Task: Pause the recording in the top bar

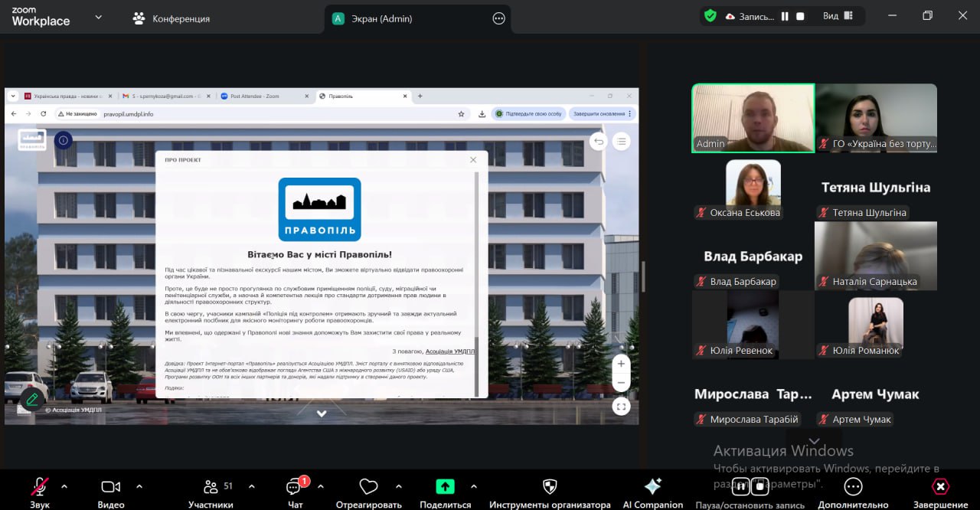Action: point(785,16)
